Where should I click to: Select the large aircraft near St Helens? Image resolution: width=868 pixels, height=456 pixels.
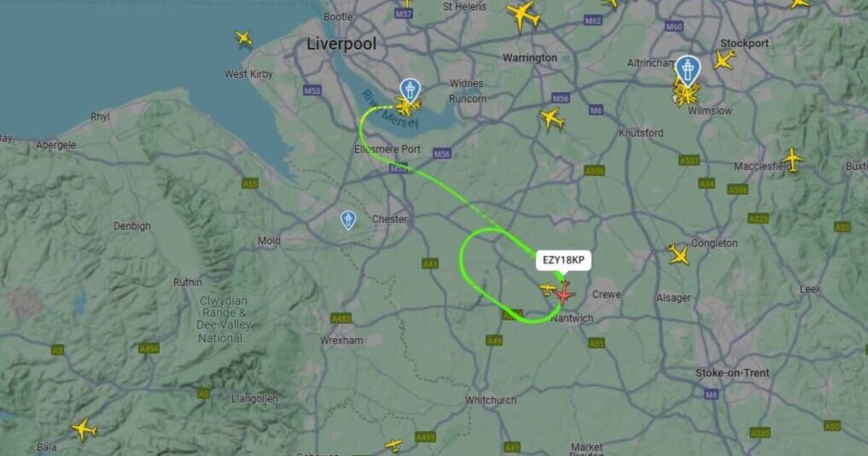[x=524, y=14]
